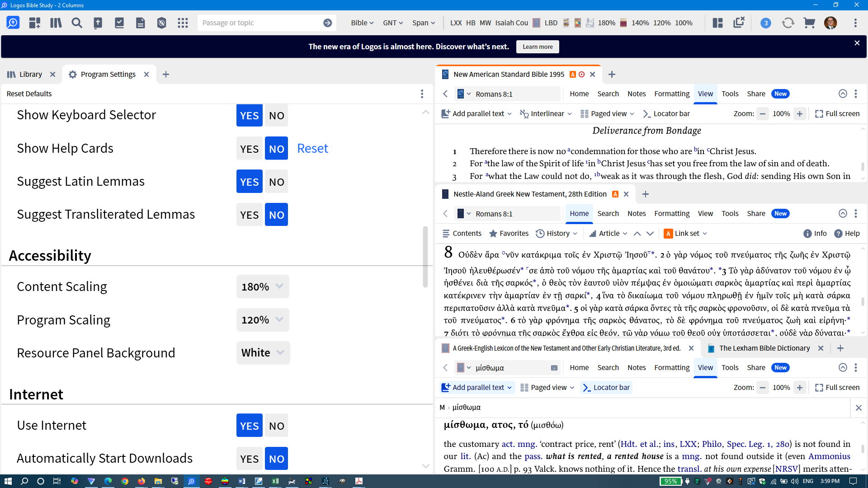
Task: Open the Search magnifier in main toolbar
Action: pyautogui.click(x=77, y=23)
